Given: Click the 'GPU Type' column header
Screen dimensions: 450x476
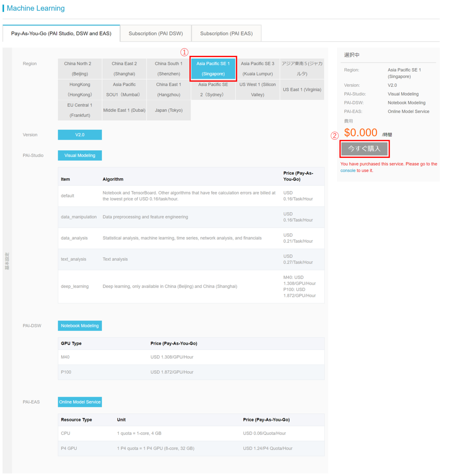Looking at the screenshot, I should coord(71,344).
